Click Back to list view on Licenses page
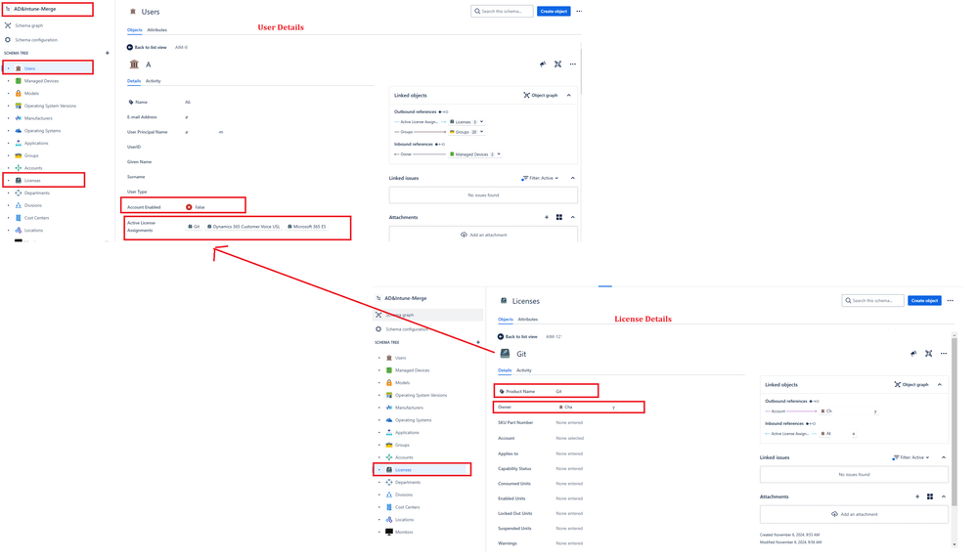Viewport: 977px width, 560px height. [x=517, y=337]
